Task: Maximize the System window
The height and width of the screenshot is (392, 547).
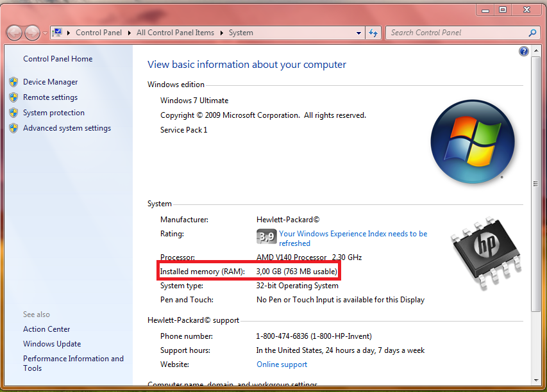Action: coord(503,10)
